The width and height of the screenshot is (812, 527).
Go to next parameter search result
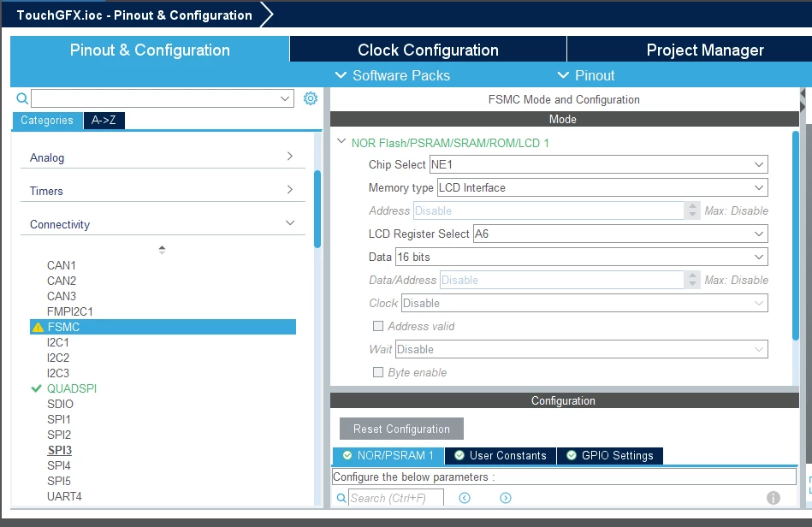pos(506,498)
